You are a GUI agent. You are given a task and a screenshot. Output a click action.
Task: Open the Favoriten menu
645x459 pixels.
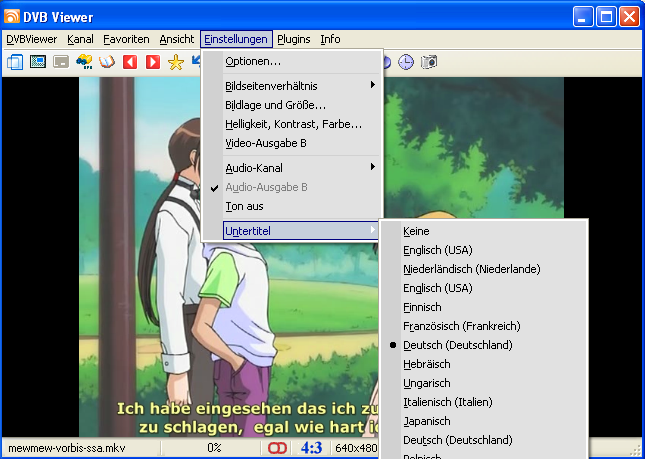[126, 39]
